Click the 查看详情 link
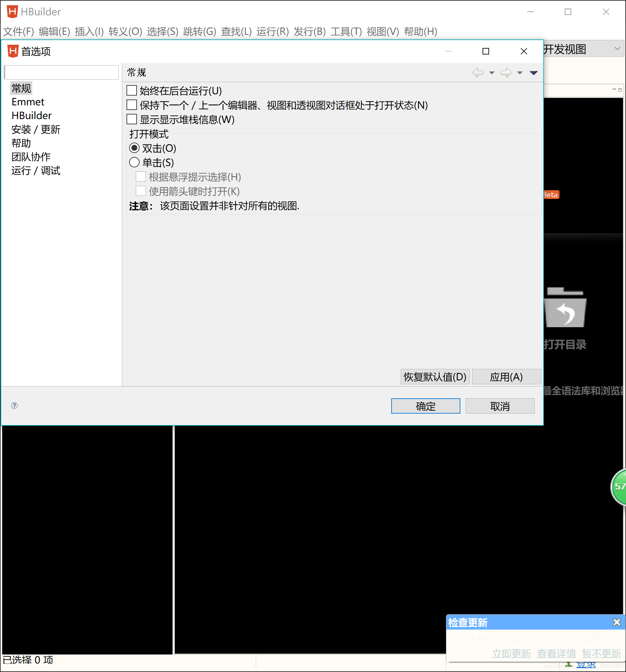The width and height of the screenshot is (626, 672). click(557, 653)
